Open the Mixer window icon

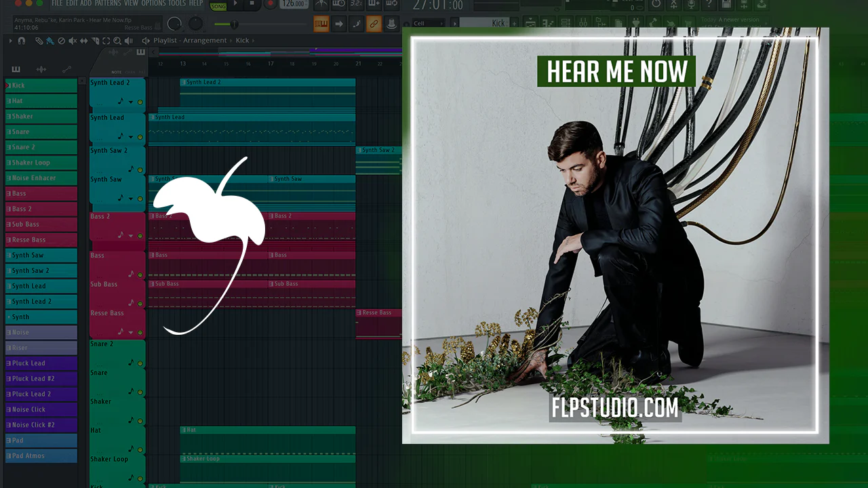click(583, 23)
